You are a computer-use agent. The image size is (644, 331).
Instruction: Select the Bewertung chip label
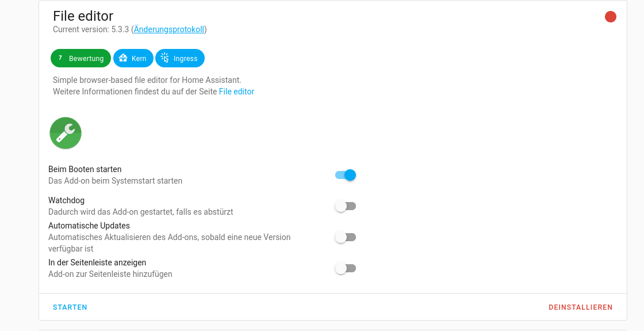click(x=86, y=59)
